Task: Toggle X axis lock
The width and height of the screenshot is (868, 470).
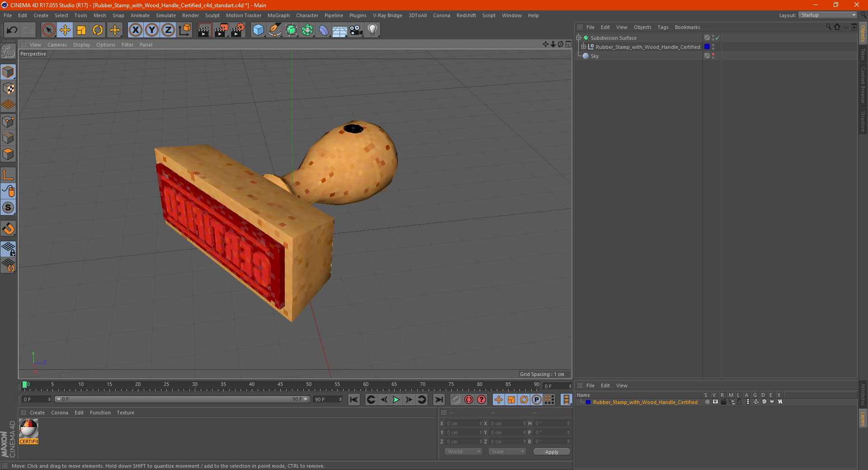Action: click(x=135, y=30)
